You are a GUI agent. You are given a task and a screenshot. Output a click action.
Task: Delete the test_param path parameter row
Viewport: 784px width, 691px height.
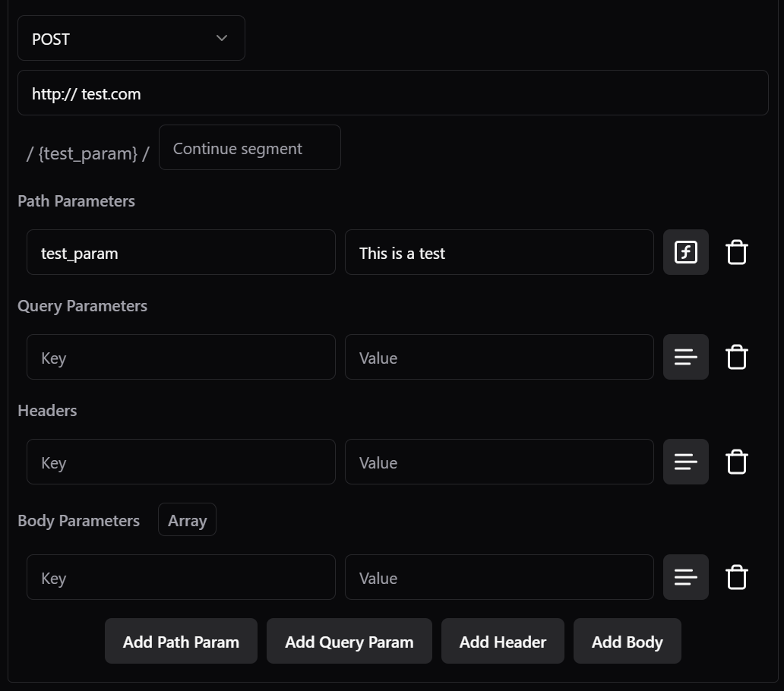tap(736, 252)
